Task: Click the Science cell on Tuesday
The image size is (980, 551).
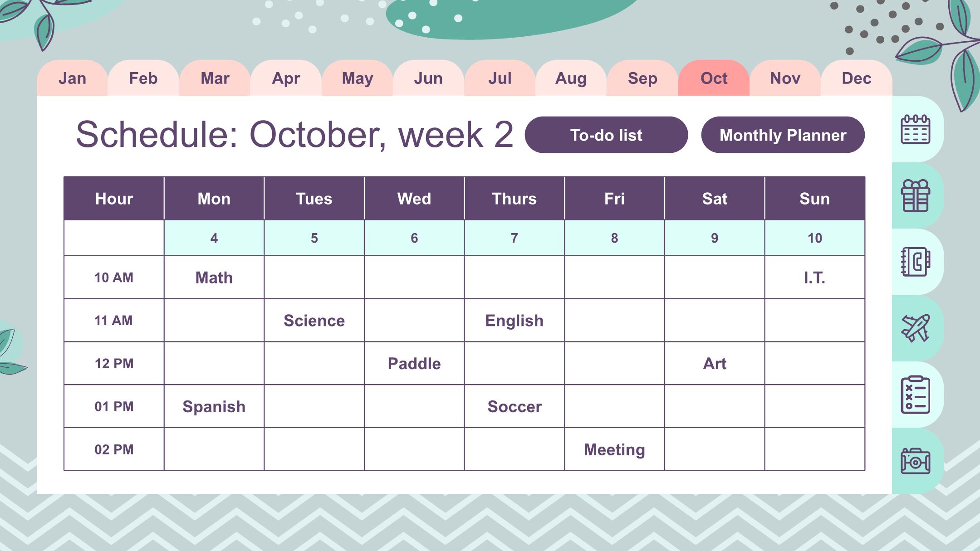Action: [314, 320]
